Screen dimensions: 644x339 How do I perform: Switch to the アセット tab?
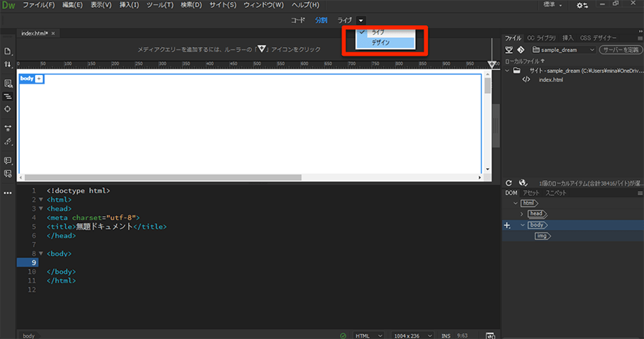531,193
